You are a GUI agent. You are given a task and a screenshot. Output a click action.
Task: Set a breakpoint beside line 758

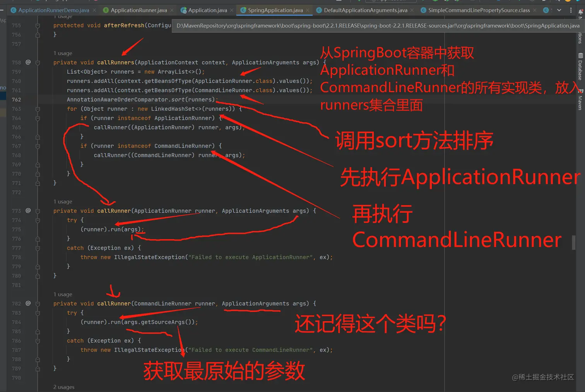pyautogui.click(x=45, y=62)
